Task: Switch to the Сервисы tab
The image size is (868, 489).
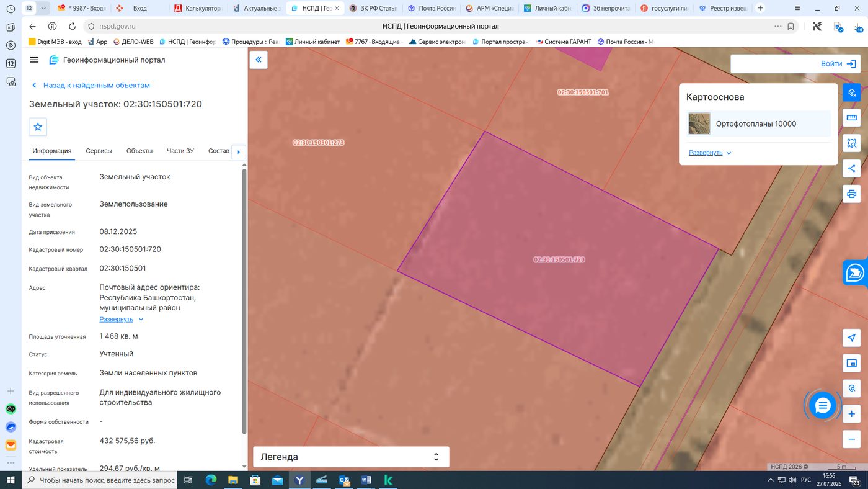Action: pyautogui.click(x=99, y=151)
